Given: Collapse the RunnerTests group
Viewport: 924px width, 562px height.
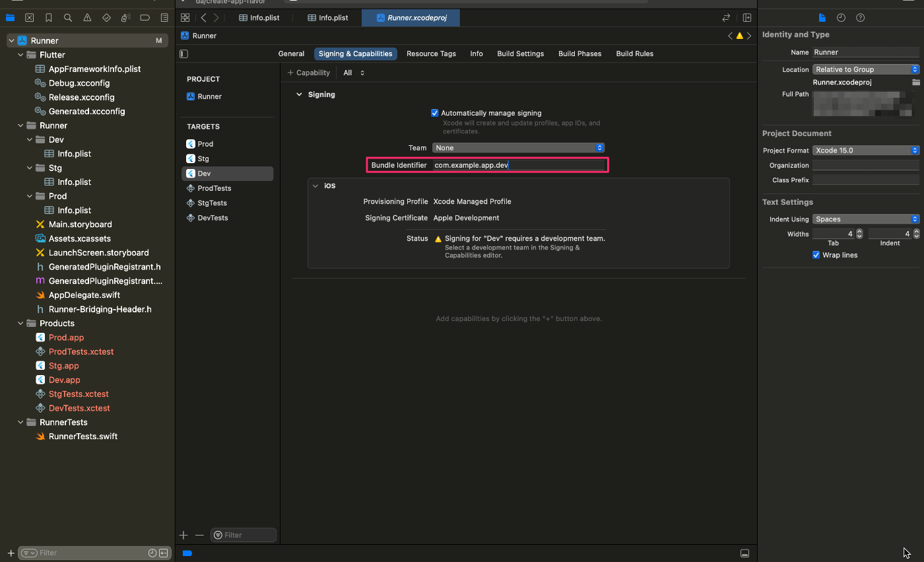Looking at the screenshot, I should 20,423.
